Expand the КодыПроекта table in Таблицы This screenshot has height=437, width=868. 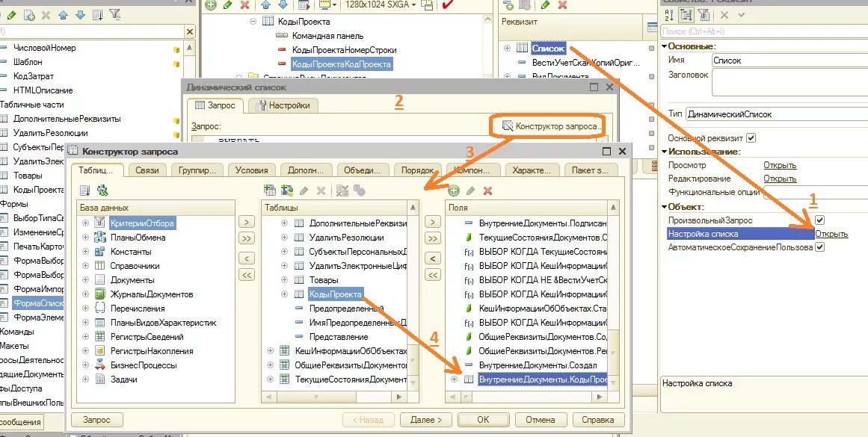pyautogui.click(x=285, y=294)
